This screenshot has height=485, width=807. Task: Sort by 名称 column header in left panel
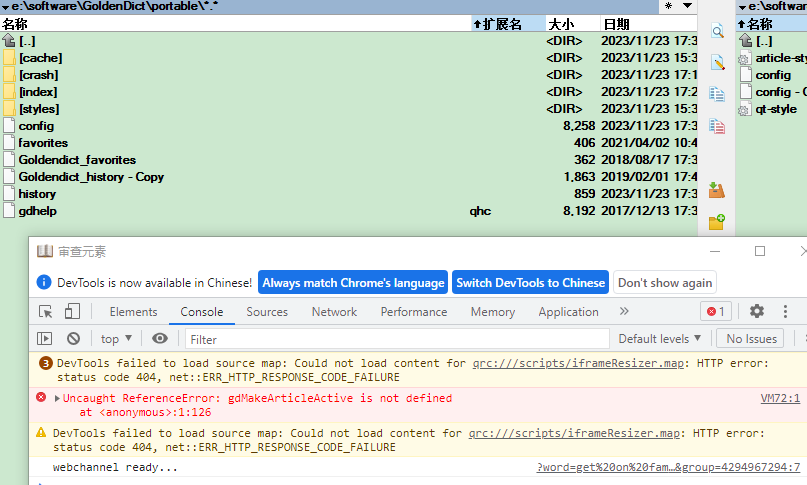[236, 24]
